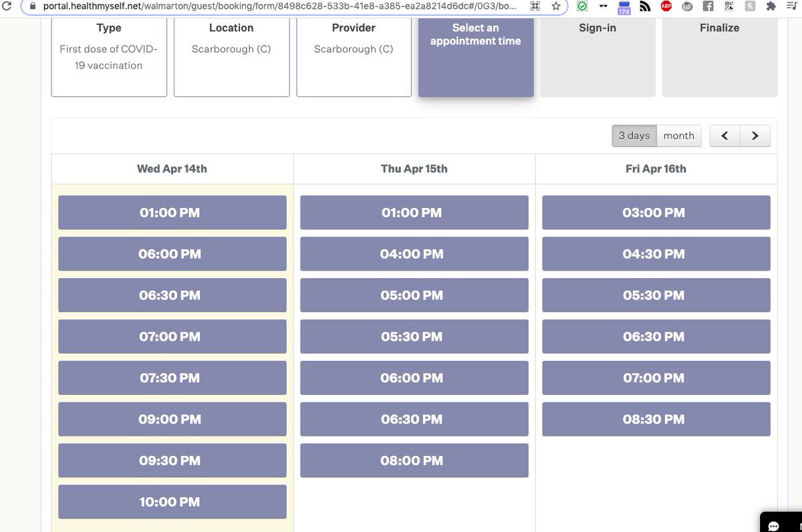Image resolution: width=802 pixels, height=532 pixels.
Task: Open the Facebook extension icon
Action: pos(708,6)
